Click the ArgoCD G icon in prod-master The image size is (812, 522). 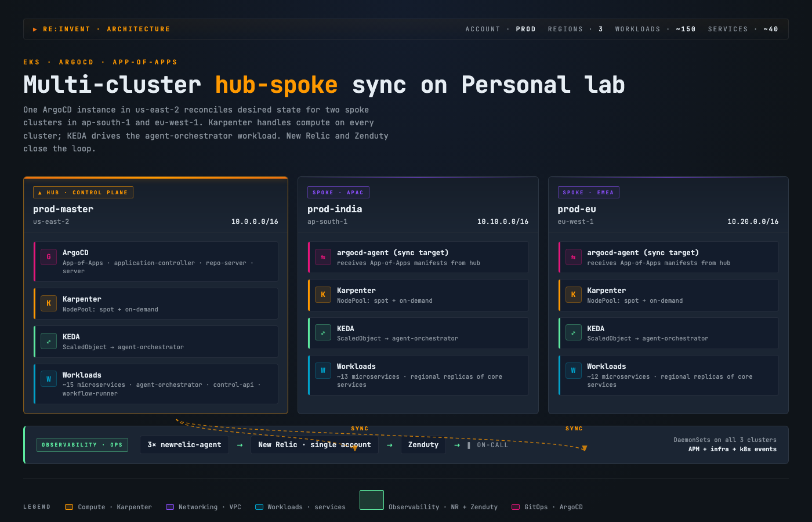pos(49,257)
